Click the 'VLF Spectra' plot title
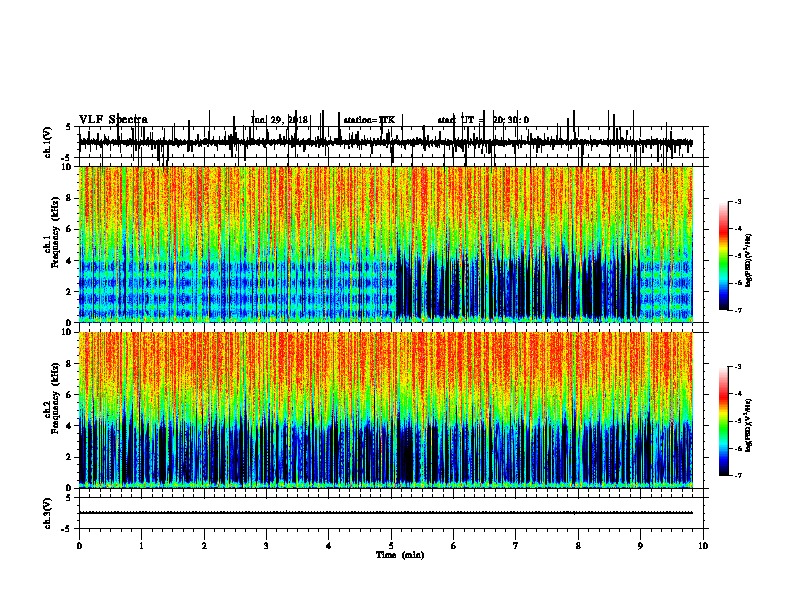This screenshot has width=792, height=612. pyautogui.click(x=114, y=120)
